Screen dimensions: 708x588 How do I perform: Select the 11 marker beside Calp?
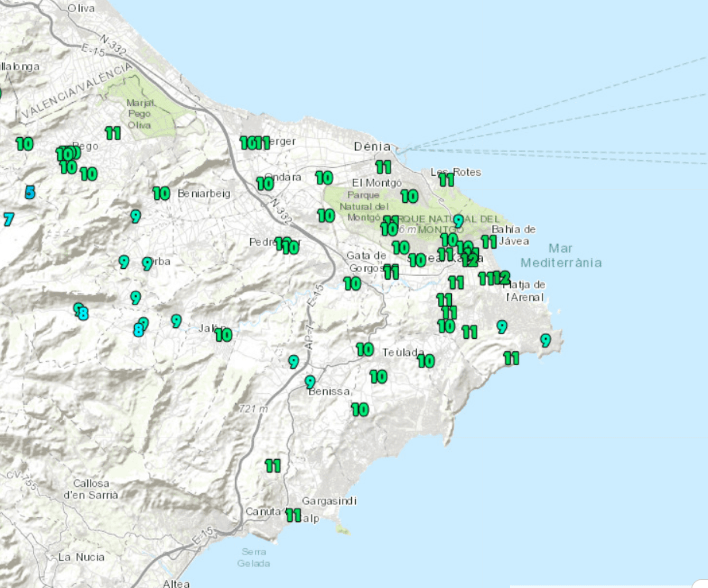click(294, 515)
